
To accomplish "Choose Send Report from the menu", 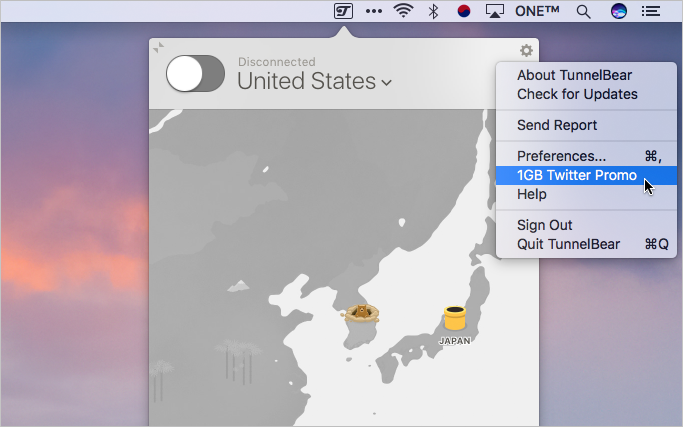I will pyautogui.click(x=586, y=125).
